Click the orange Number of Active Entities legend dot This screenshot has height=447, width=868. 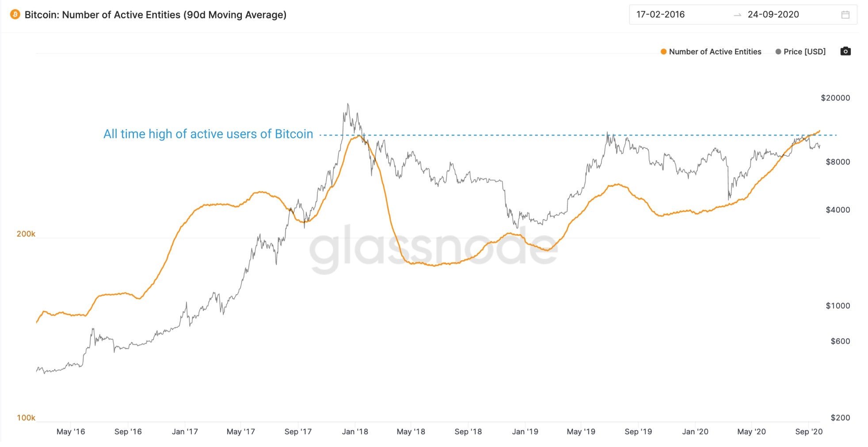tap(663, 52)
